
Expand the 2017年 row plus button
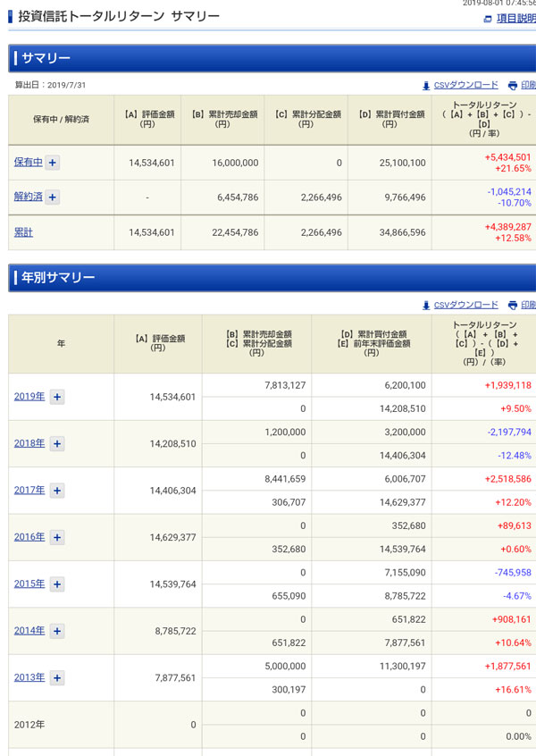point(56,491)
